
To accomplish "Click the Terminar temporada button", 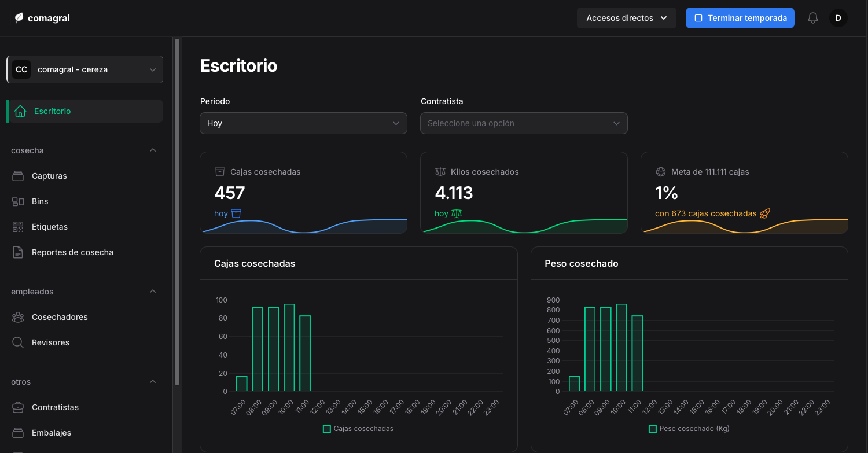I will pyautogui.click(x=740, y=18).
